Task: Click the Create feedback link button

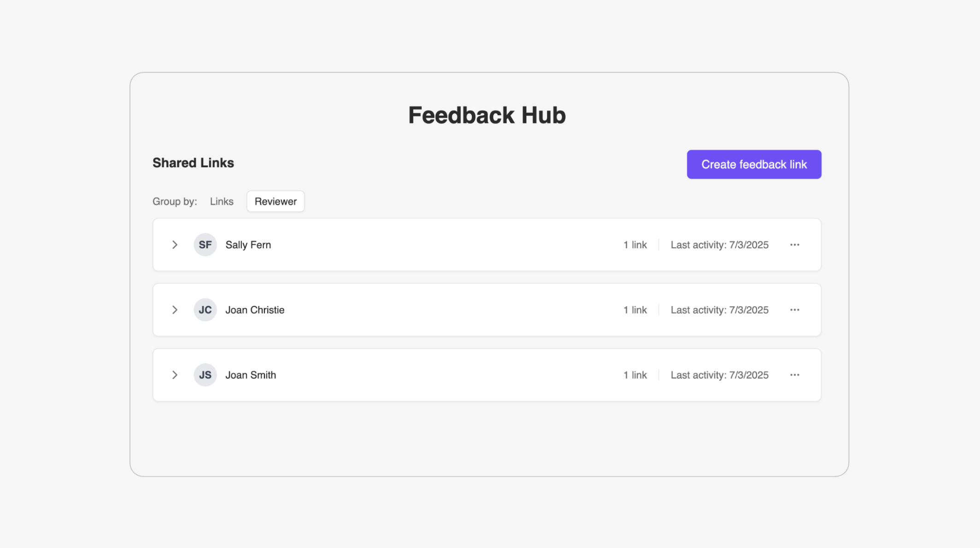Action: 754,164
